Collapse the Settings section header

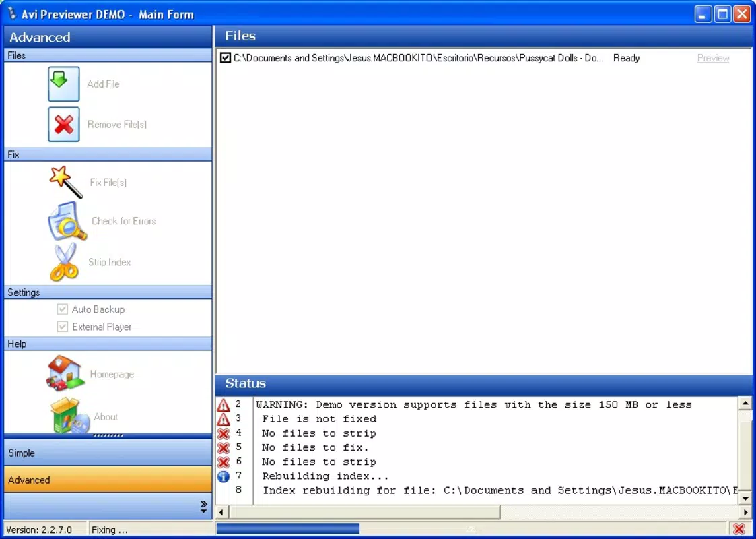[108, 292]
